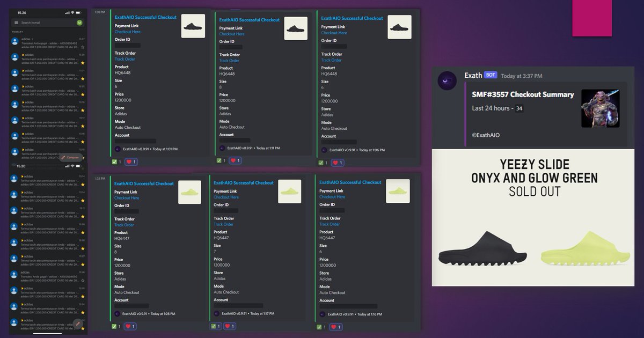Image resolution: width=644 pixels, height=338 pixels.
Task: Toggle heart reaction under 1:28 PM card
Action: point(131,326)
